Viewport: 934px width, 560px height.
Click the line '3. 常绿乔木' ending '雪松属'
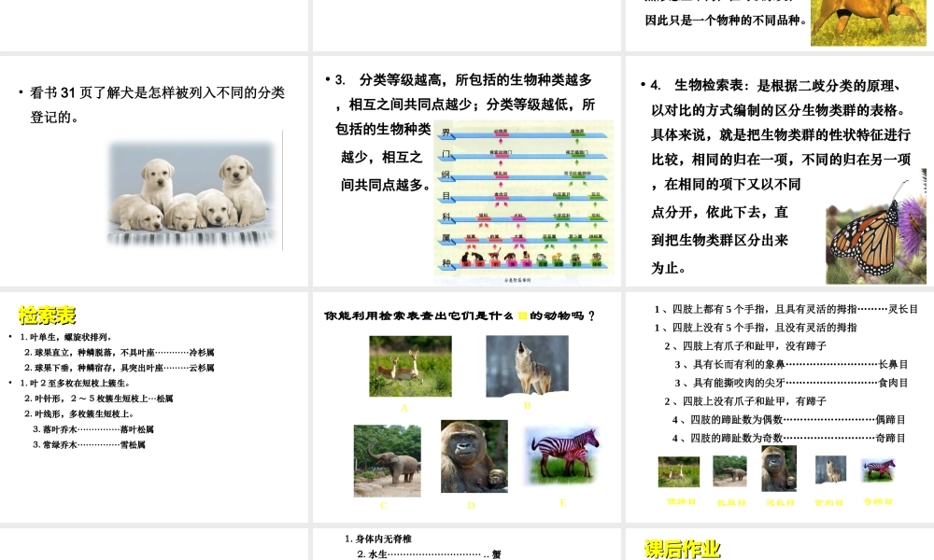(x=89, y=445)
